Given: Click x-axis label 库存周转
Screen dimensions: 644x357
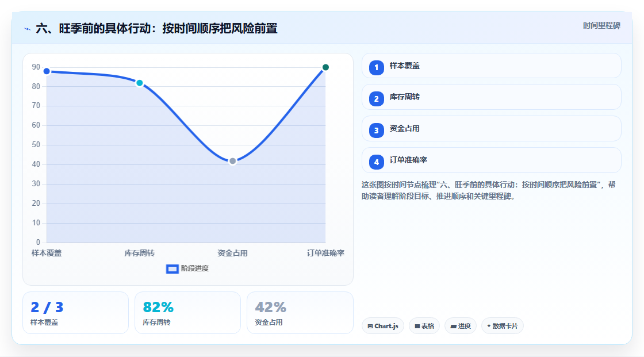Looking at the screenshot, I should point(140,253).
